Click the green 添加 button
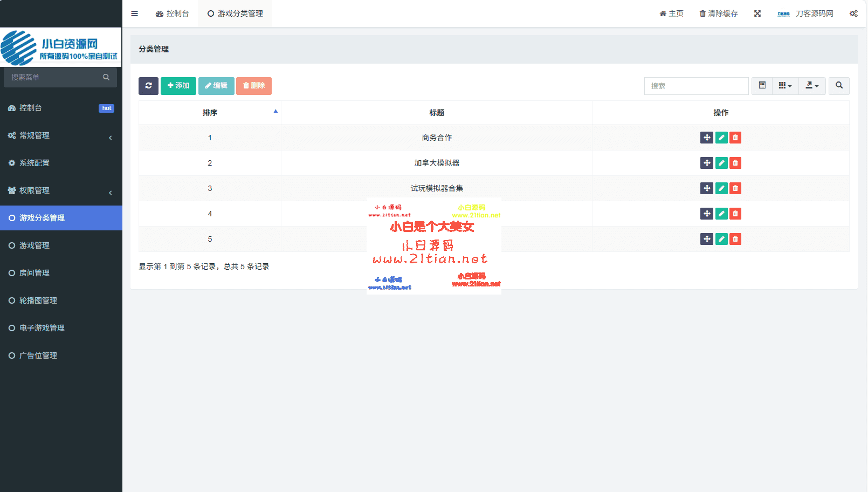 point(178,86)
